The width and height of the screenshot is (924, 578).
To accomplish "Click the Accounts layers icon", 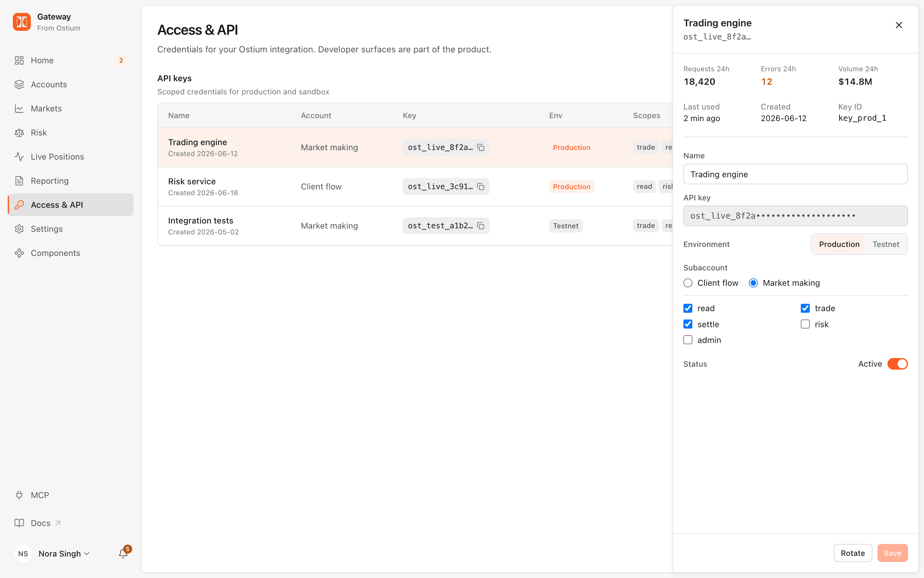I will (19, 84).
